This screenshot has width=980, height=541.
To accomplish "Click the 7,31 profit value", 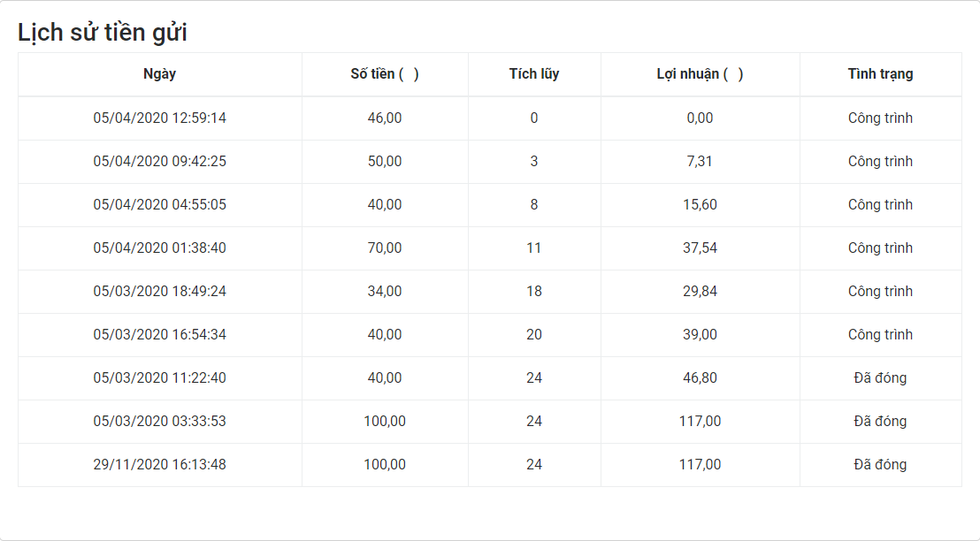I will 700,161.
